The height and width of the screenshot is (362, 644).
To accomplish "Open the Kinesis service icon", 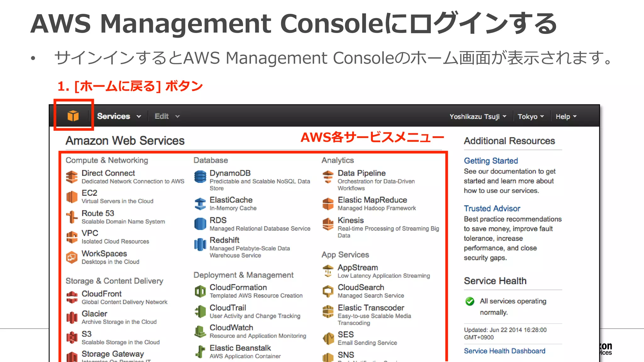I will tap(328, 224).
